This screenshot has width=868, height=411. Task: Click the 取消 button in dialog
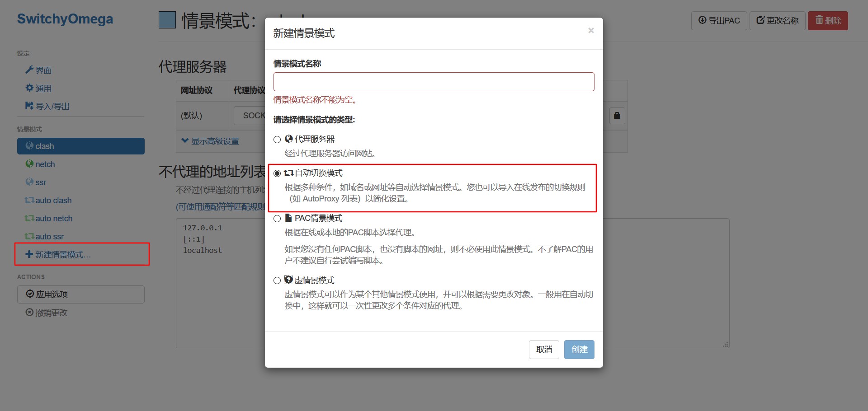(x=544, y=350)
